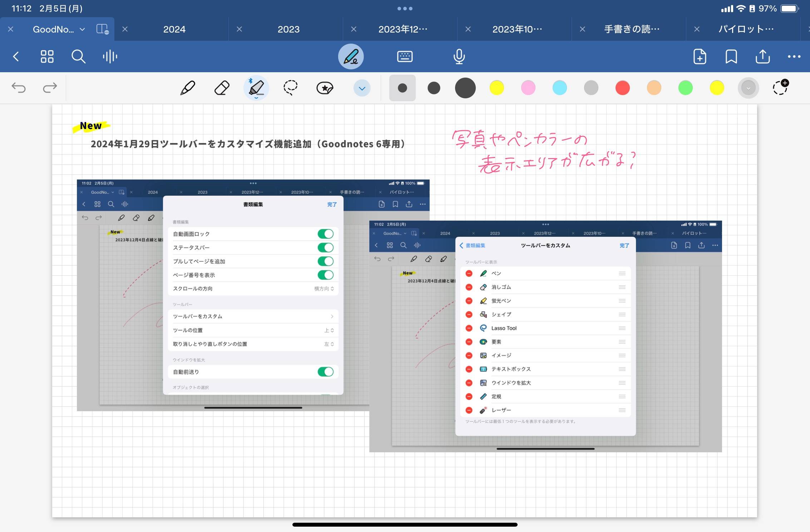This screenshot has height=532, width=810.
Task: Redo the last undone action
Action: [50, 88]
